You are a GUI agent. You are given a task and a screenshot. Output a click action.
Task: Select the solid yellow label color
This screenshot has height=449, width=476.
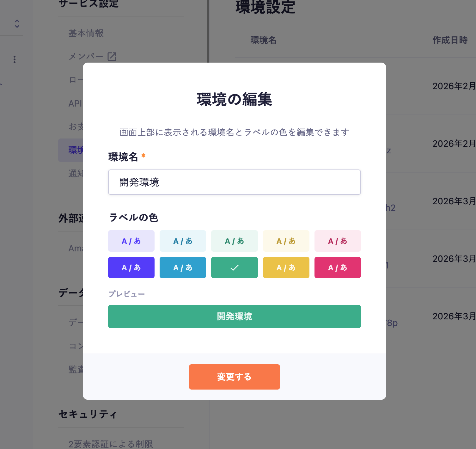click(x=286, y=268)
